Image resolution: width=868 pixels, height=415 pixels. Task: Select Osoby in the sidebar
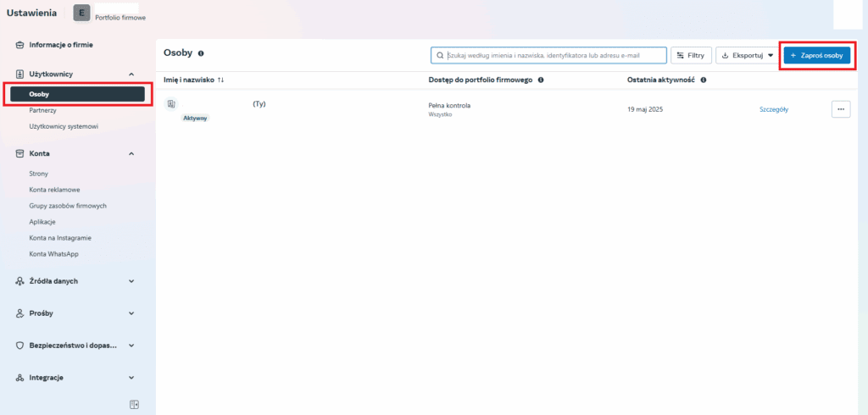pyautogui.click(x=77, y=94)
